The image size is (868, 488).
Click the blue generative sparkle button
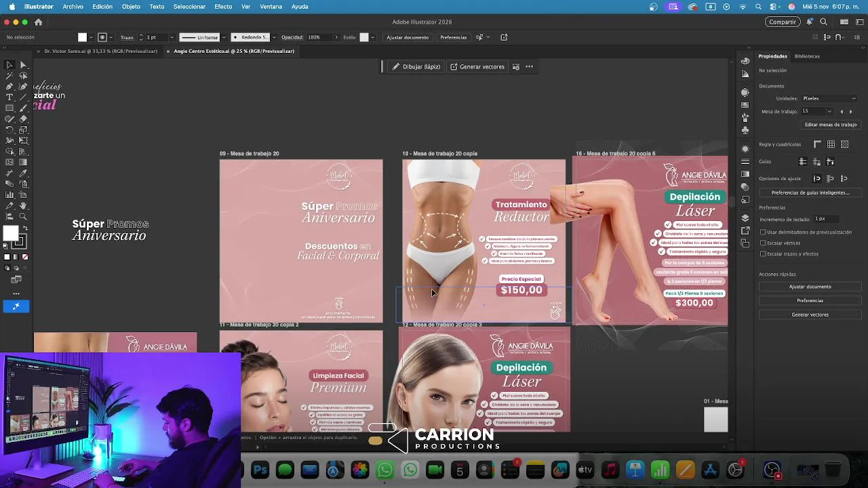pyautogui.click(x=16, y=306)
